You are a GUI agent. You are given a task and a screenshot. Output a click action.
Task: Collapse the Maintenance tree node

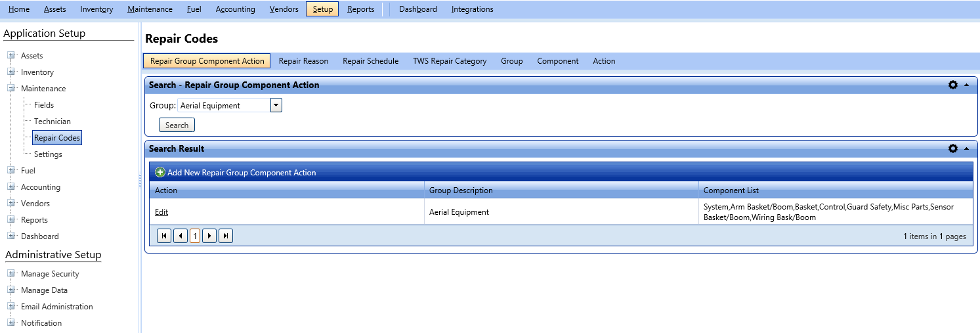pos(11,89)
